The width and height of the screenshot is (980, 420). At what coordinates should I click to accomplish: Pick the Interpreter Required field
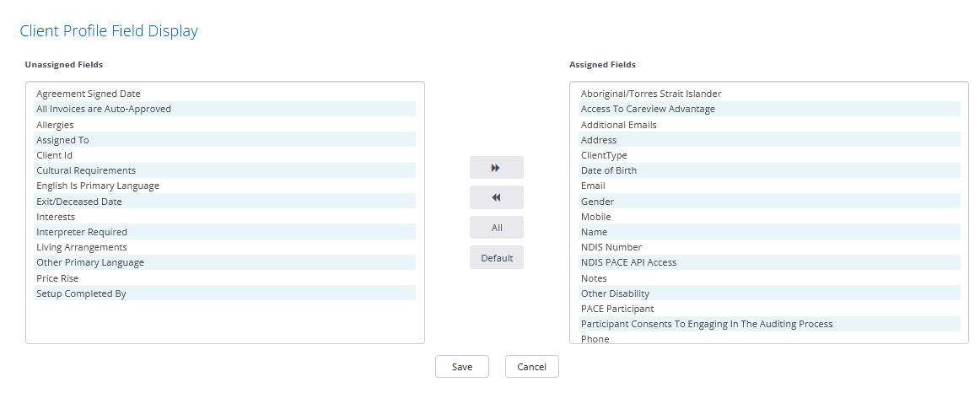point(225,232)
